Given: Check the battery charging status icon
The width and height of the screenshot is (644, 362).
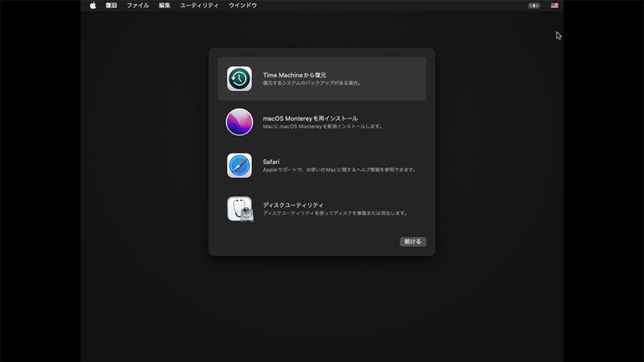Looking at the screenshot, I should tap(534, 6).
